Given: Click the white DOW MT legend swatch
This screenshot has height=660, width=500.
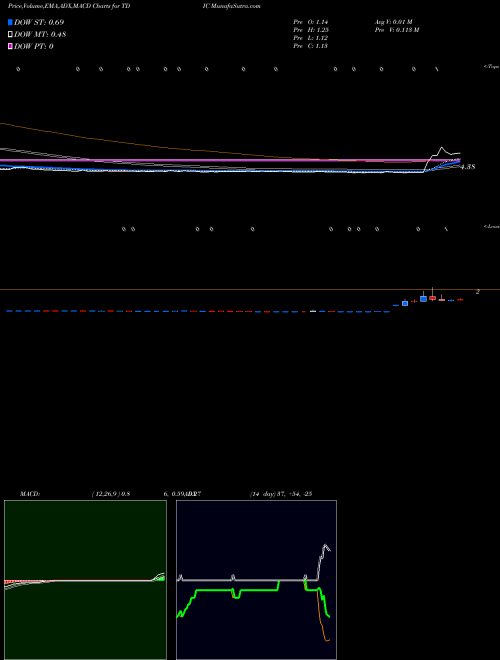Looking at the screenshot, I should (x=10, y=34).
